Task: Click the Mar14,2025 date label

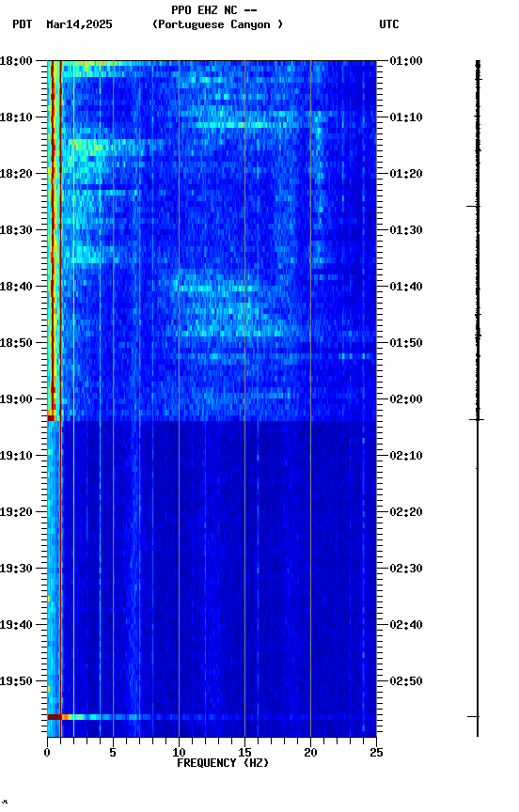Action: 79,24
